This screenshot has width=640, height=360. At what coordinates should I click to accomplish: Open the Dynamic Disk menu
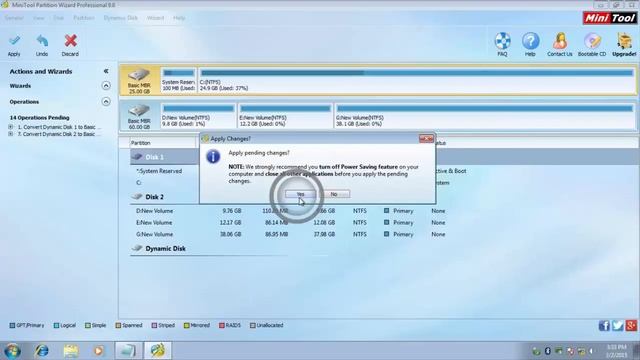(120, 18)
